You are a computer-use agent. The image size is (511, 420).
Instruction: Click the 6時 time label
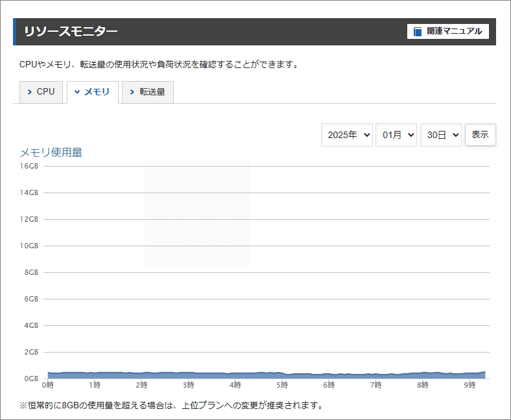tap(329, 385)
